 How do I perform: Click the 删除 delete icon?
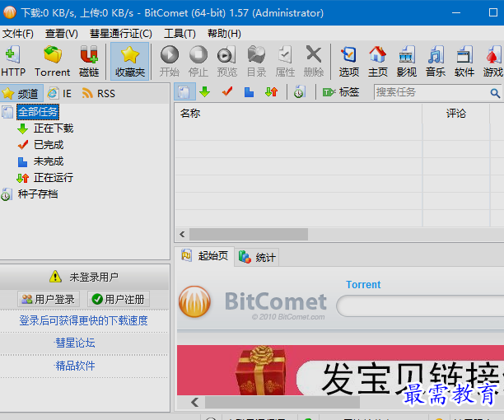[x=314, y=62]
